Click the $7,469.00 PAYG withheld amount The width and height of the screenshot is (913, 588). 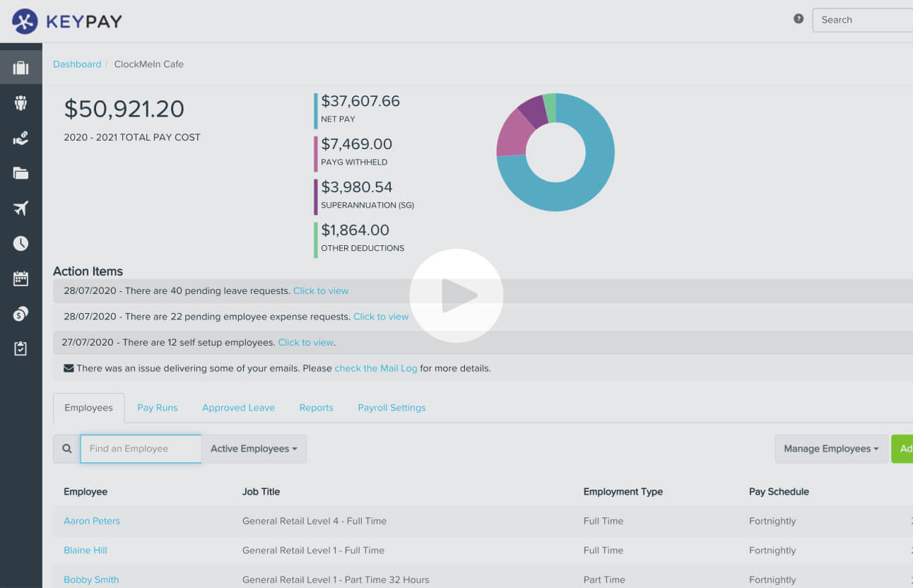[x=357, y=144]
